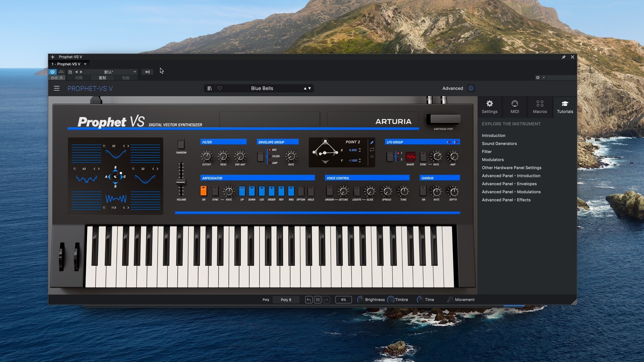Image resolution: width=644 pixels, height=362 pixels.
Task: Select next waveform for oscillator B
Action: 128,146
